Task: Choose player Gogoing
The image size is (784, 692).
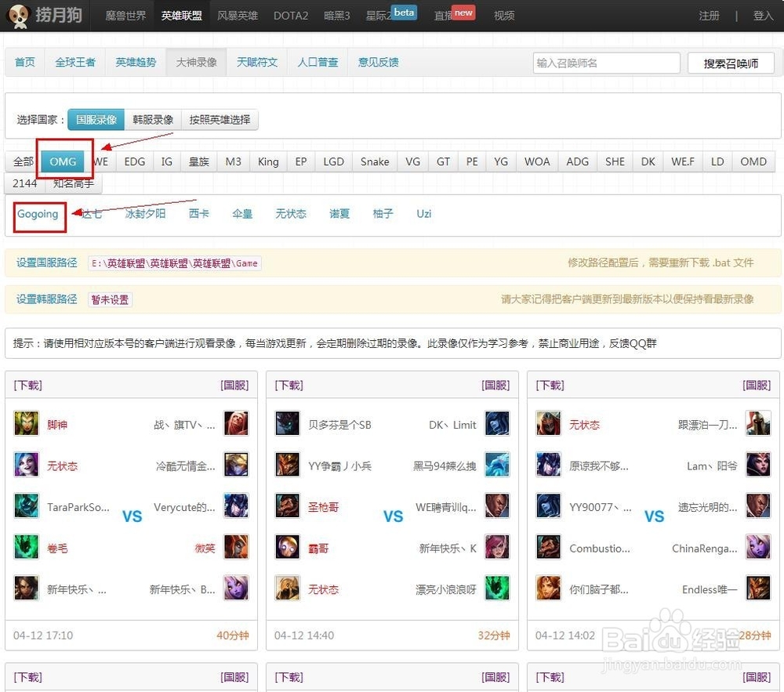Action: tap(38, 214)
